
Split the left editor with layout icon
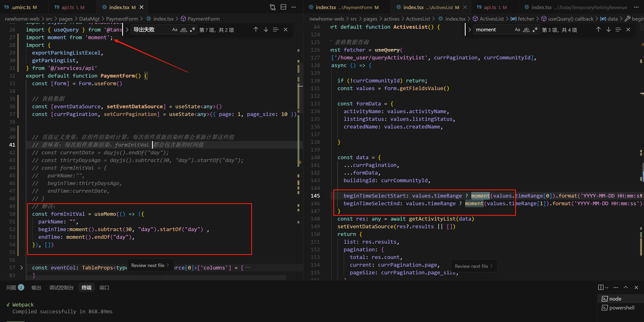coord(283,7)
